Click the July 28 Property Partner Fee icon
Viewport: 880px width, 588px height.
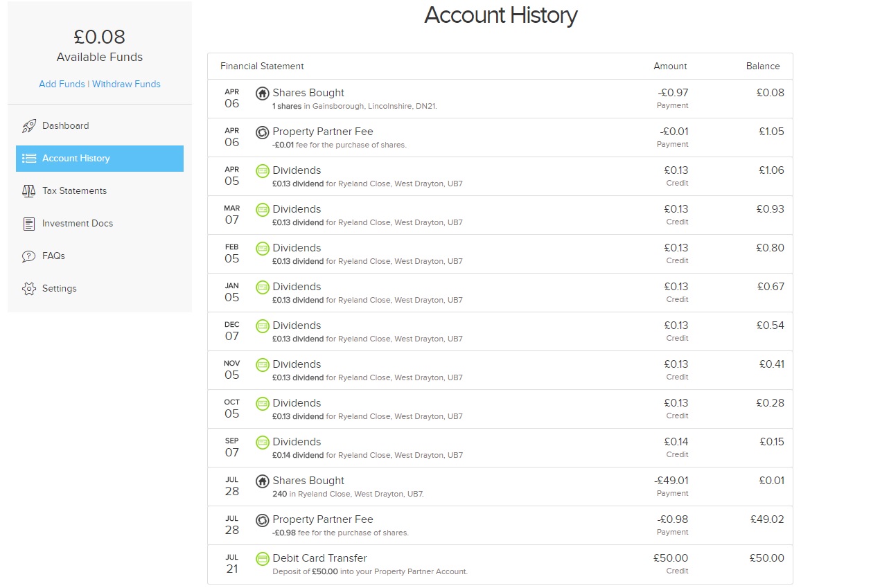point(263,519)
